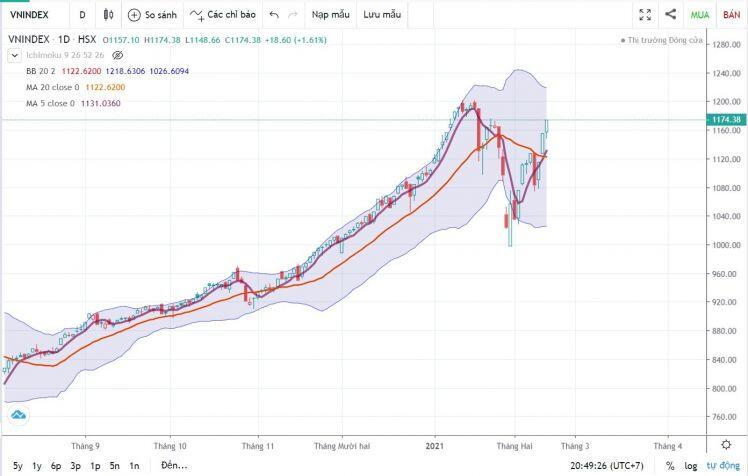Undo the last chart action
This screenshot has height=476, width=748.
(274, 15)
